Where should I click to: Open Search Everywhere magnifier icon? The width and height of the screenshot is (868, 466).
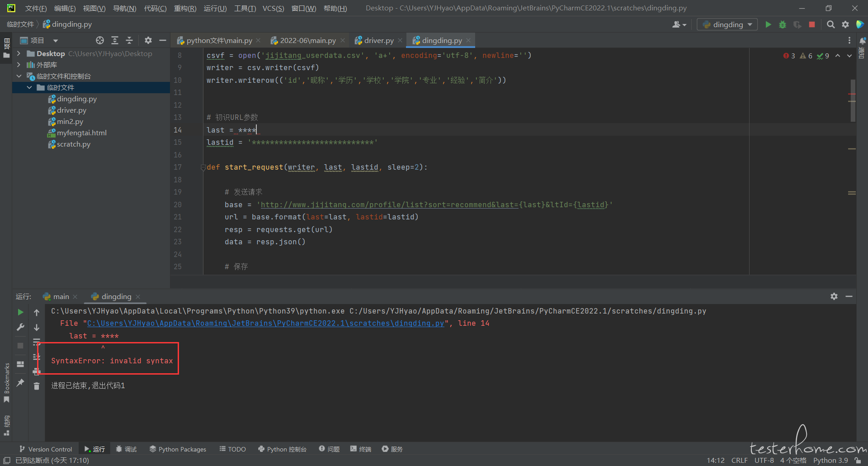[830, 24]
